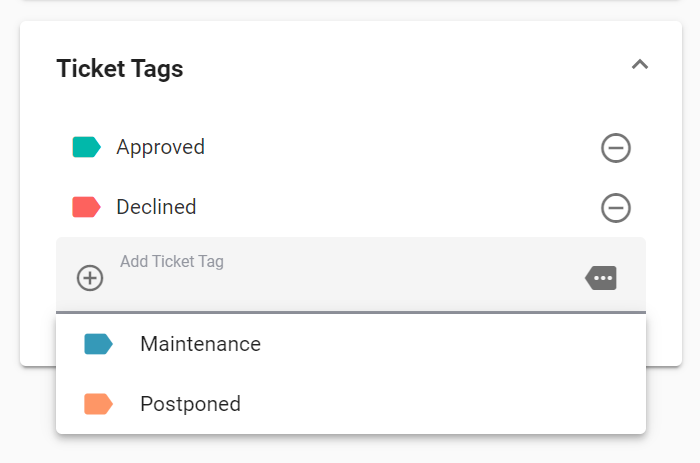Select Maintenance from the tag dropdown
This screenshot has width=700, height=463.
200,344
